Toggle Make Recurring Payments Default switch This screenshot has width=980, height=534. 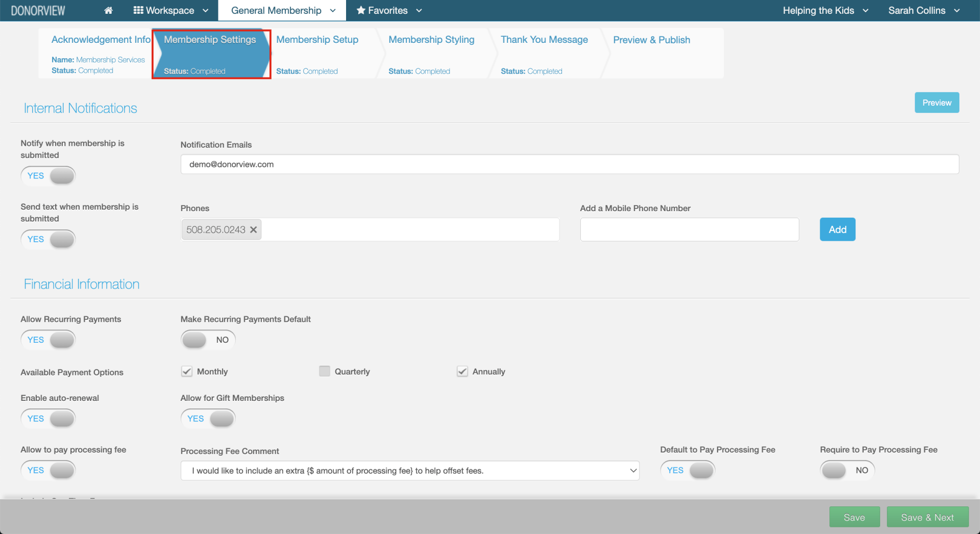[x=208, y=340]
